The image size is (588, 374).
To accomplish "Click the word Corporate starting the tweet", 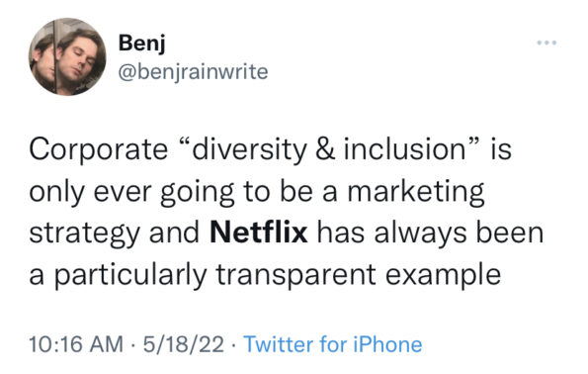I will (99, 150).
